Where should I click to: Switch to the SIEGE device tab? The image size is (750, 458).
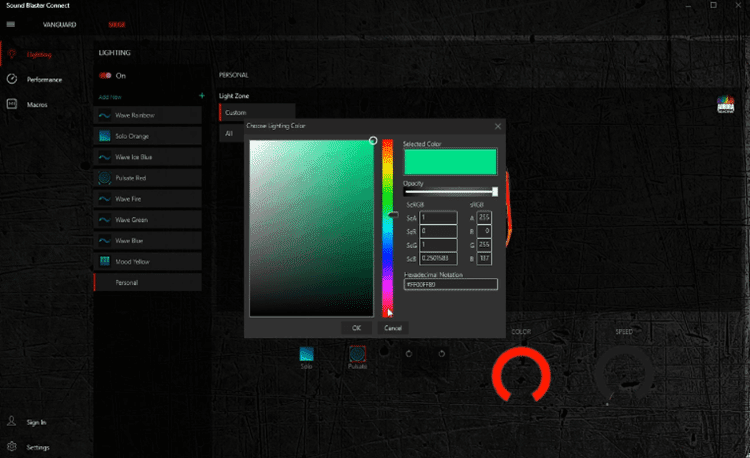[117, 22]
